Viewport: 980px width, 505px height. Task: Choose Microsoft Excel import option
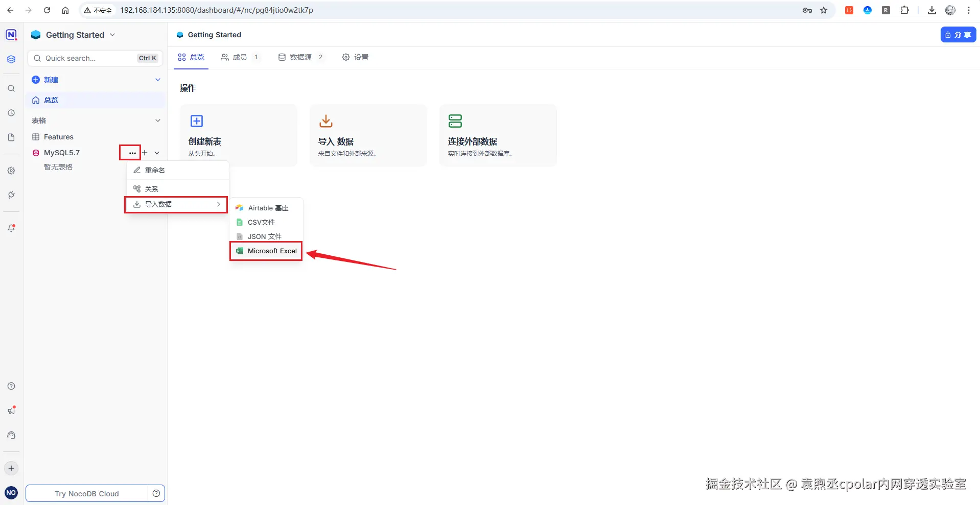(x=266, y=251)
